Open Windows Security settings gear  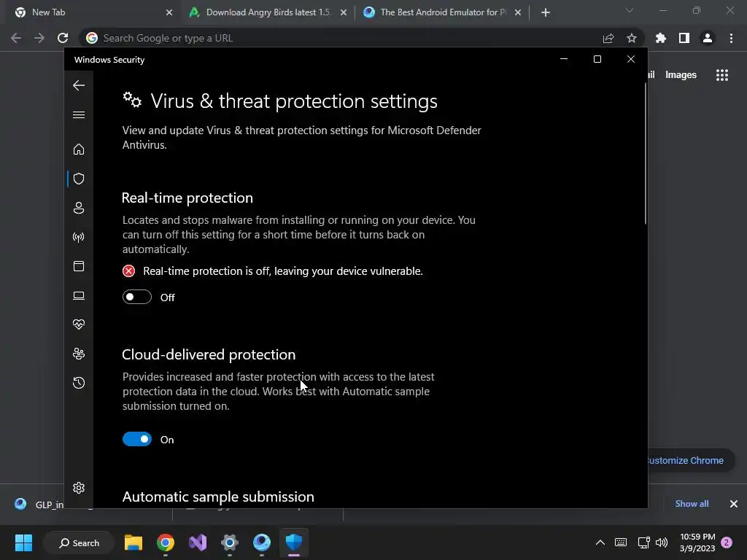click(x=79, y=488)
